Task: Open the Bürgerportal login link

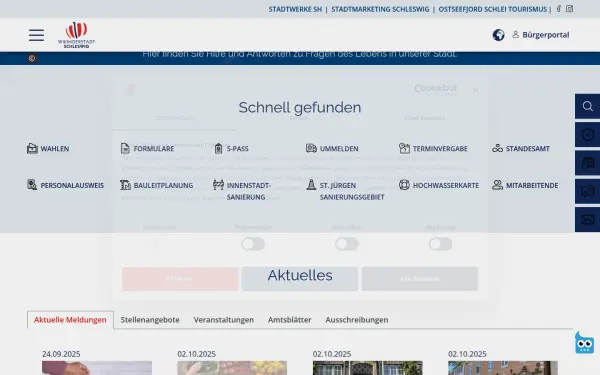Action: (x=541, y=35)
